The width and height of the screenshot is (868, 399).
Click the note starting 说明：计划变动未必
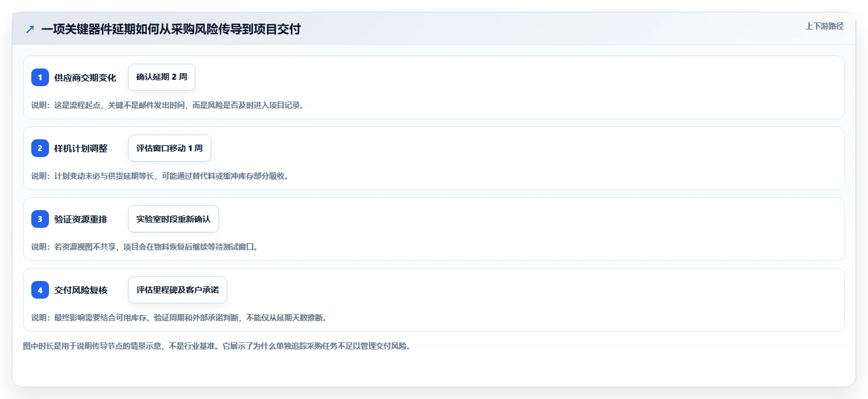point(160,176)
